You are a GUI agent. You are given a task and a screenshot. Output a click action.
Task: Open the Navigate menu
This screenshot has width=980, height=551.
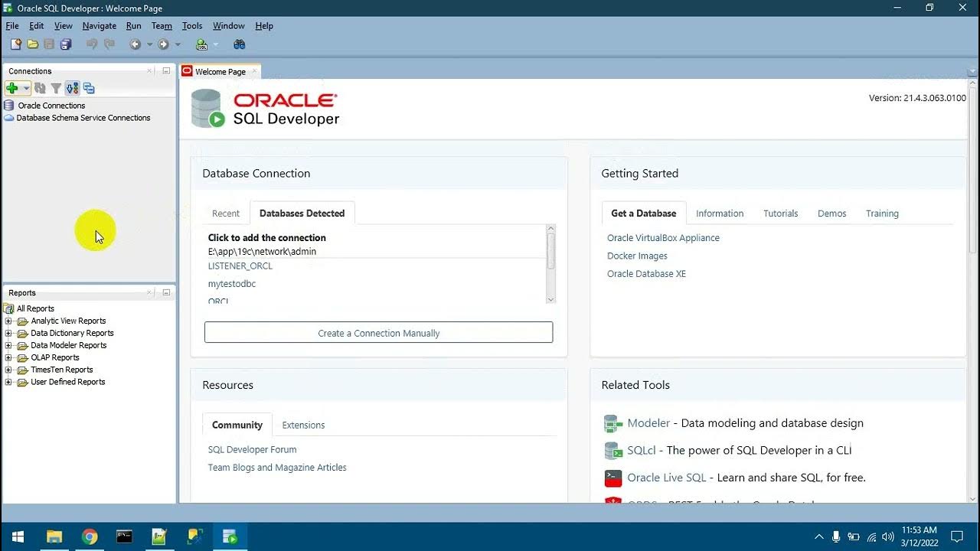[100, 25]
